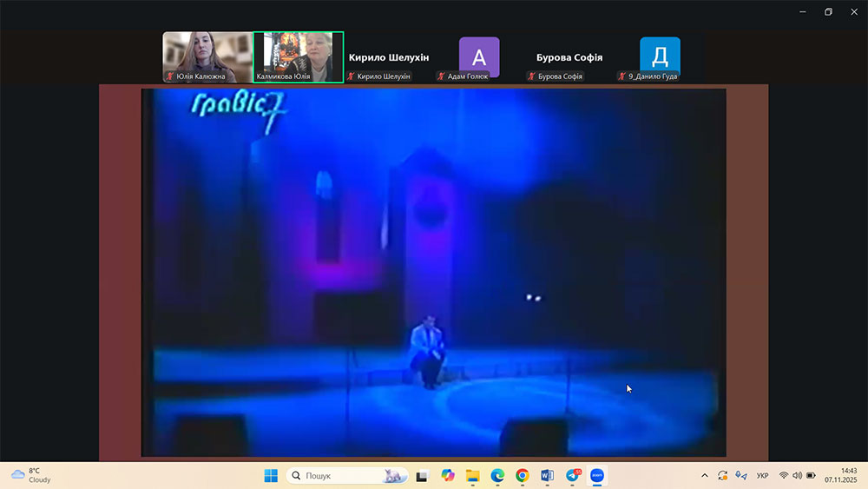Screen dimensions: 868x489
Task: Click Адам Голюк's purple avatar tile
Action: tap(479, 56)
